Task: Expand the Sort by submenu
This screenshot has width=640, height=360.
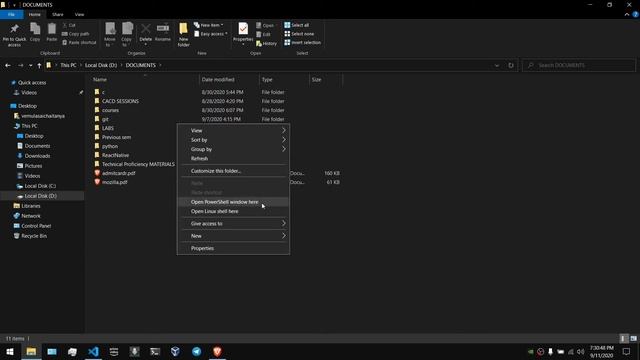Action: (233, 140)
